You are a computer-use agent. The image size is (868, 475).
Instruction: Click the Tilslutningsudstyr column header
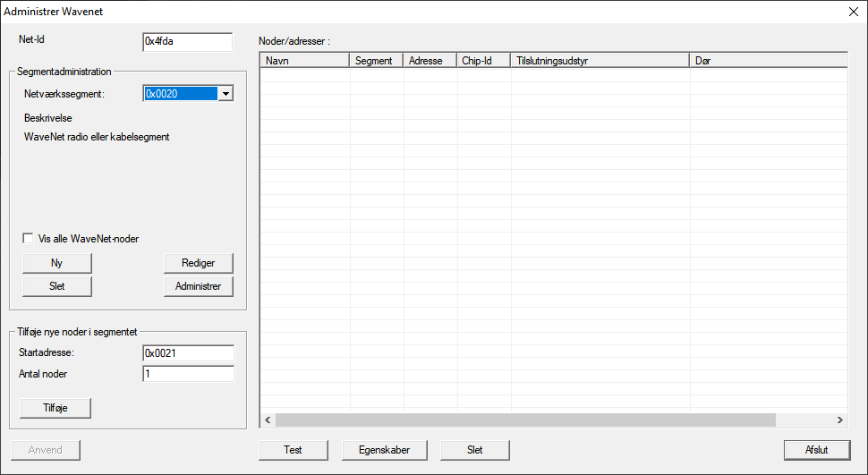(600, 60)
